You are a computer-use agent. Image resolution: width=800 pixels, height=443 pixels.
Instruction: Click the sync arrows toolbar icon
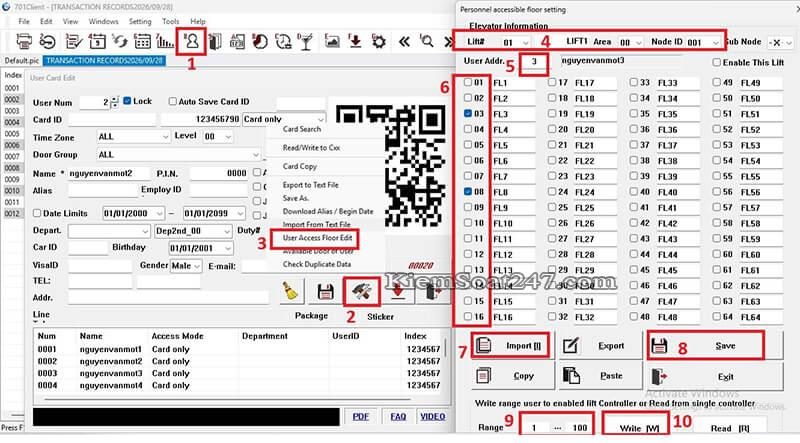coord(120,41)
